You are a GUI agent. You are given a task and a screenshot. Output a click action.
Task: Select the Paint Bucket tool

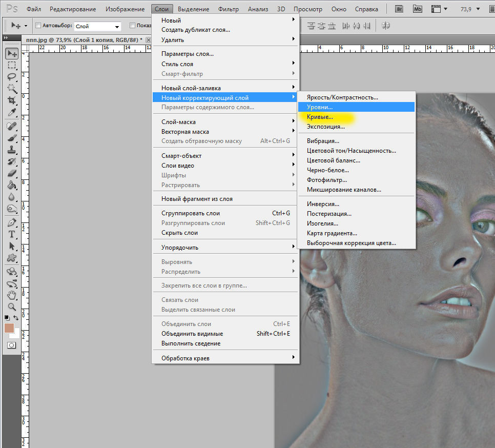tap(12, 185)
